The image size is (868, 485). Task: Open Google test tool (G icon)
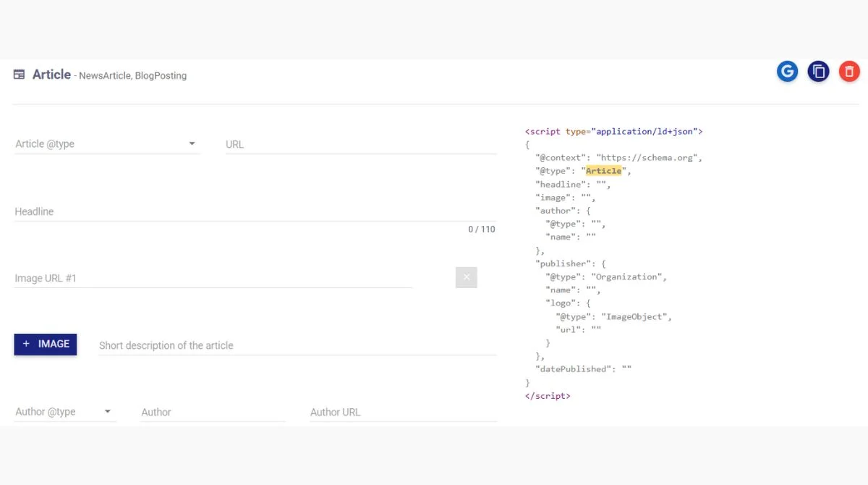(787, 71)
